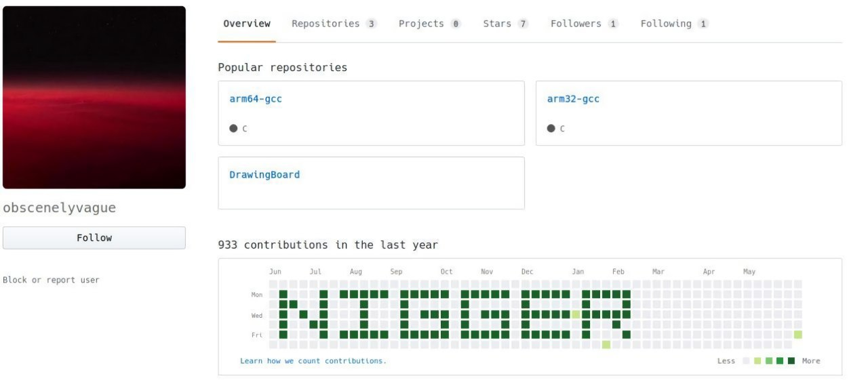Switch to the Repositories tab
This screenshot has width=868, height=391.
[x=325, y=24]
